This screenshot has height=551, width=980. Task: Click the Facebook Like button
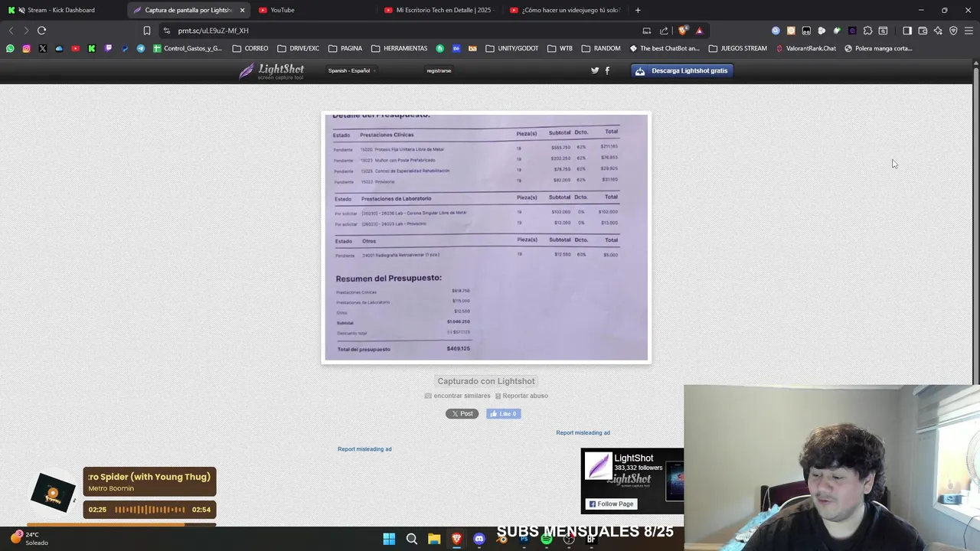click(504, 414)
